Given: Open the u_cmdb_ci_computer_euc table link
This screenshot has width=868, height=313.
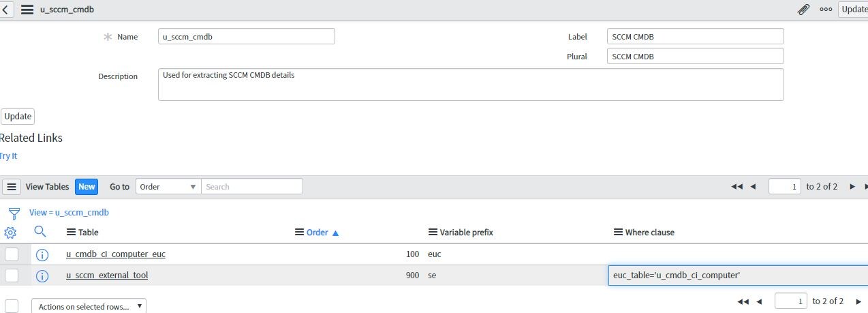Looking at the screenshot, I should 116,254.
